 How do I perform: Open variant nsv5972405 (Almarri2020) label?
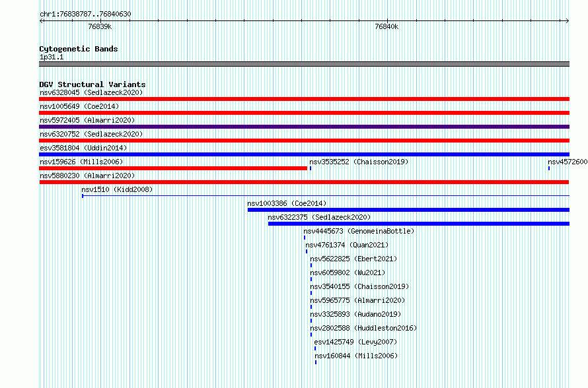(x=87, y=120)
